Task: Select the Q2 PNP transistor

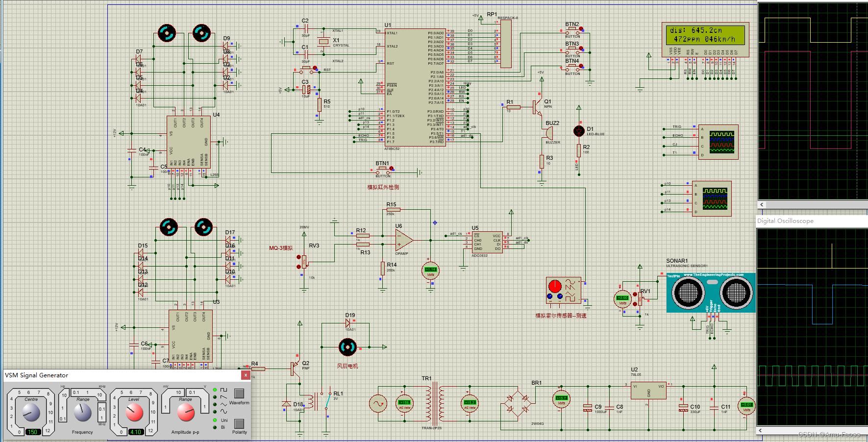Action: click(x=295, y=368)
